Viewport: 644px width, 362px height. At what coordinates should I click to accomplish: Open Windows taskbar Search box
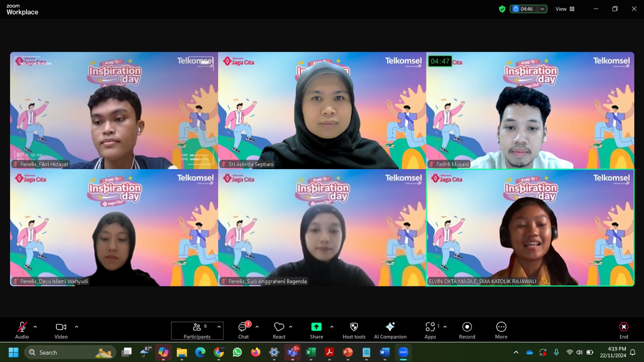pos(70,352)
